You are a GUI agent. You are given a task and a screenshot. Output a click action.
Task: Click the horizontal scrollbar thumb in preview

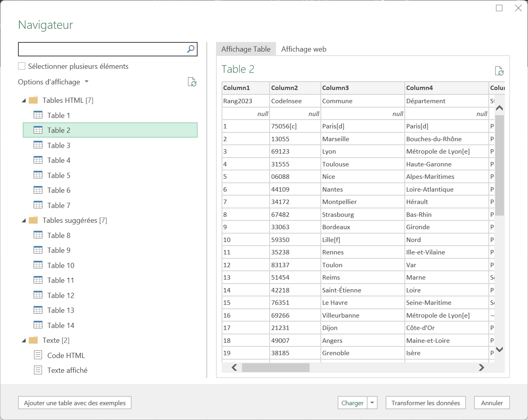click(276, 367)
